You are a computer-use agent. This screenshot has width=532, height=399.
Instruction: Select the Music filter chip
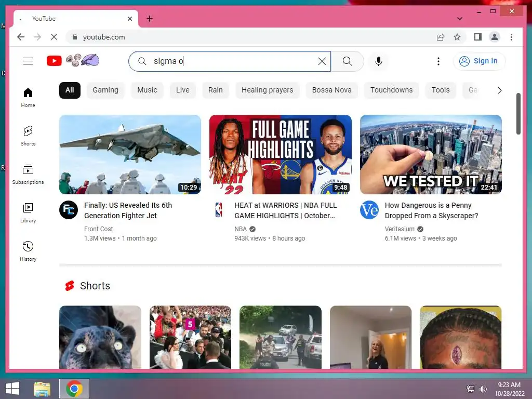coord(147,90)
